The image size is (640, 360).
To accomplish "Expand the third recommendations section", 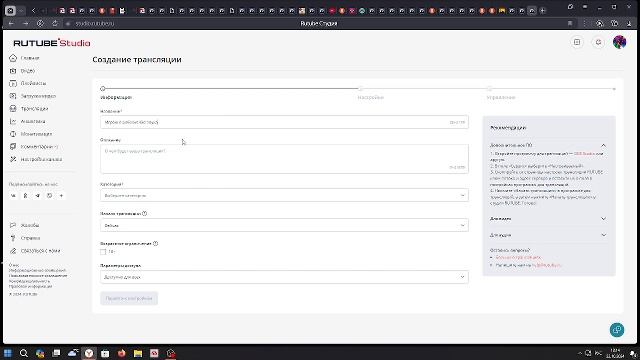I will [x=603, y=235].
